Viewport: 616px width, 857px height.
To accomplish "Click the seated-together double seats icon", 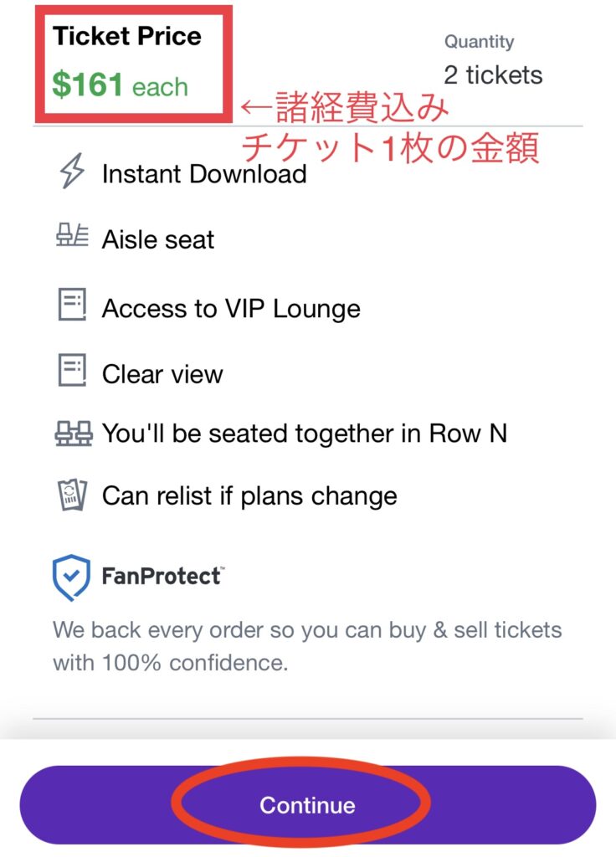I will [x=74, y=434].
